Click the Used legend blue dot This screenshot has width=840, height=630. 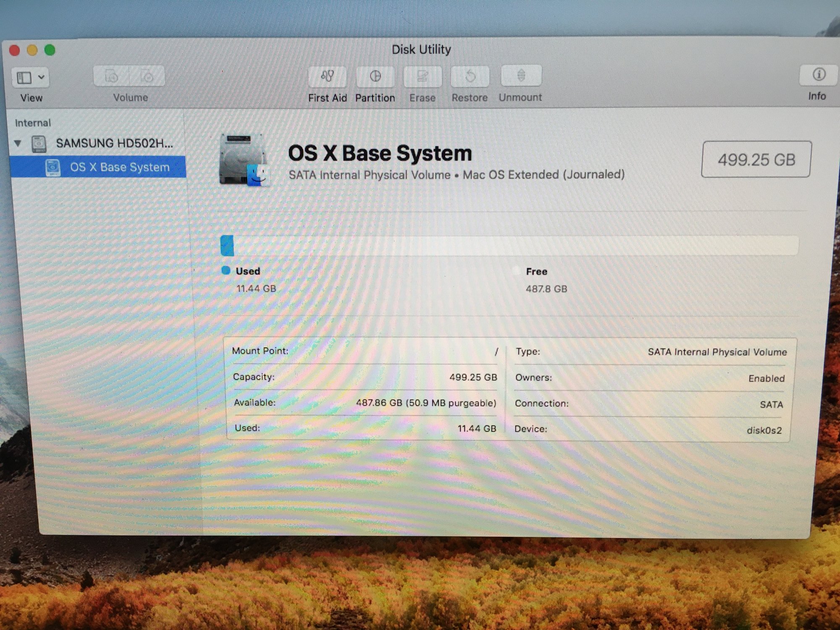(226, 270)
